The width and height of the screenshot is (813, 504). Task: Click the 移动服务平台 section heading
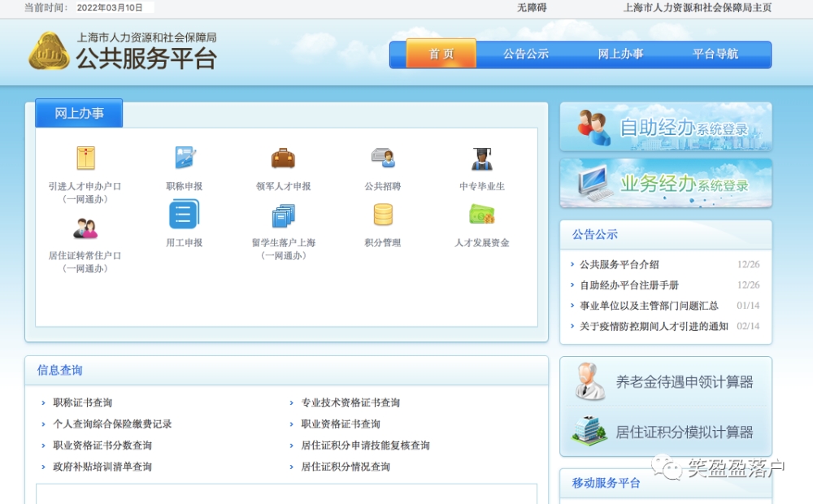606,483
